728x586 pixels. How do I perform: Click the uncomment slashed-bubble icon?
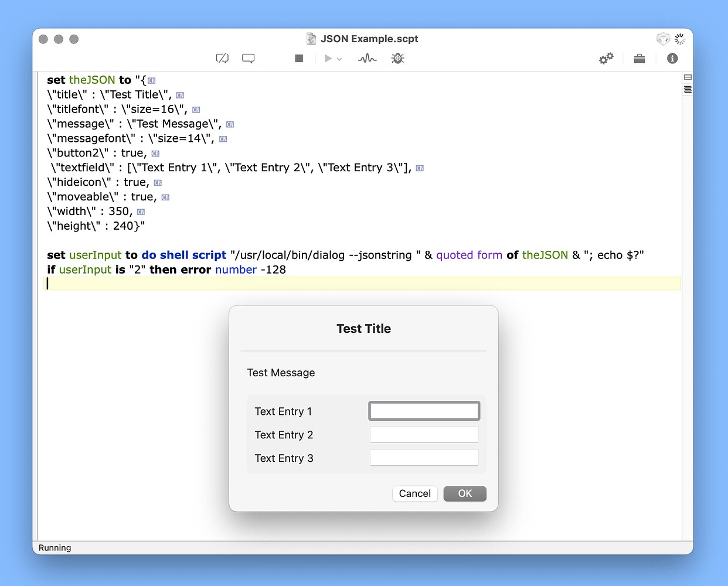222,58
